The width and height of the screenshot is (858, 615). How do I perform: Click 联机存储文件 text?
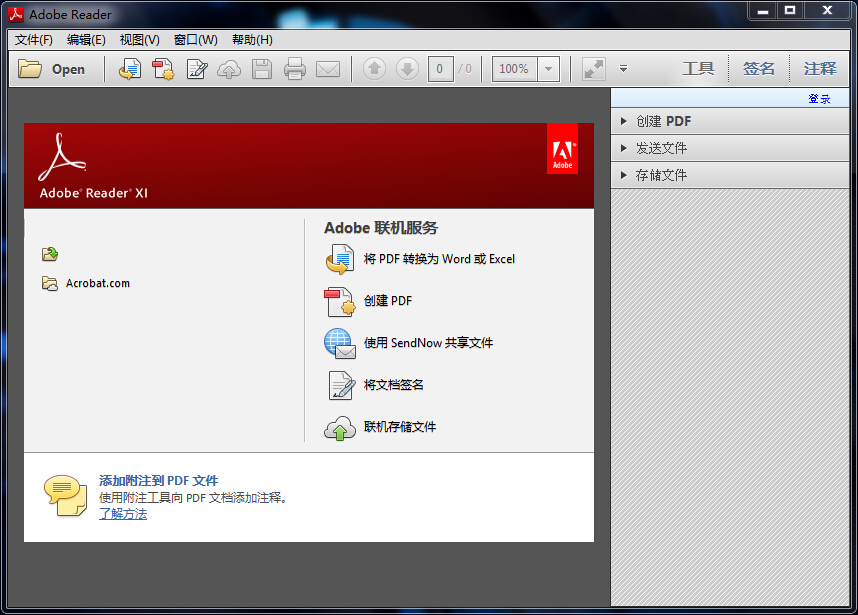coord(400,427)
